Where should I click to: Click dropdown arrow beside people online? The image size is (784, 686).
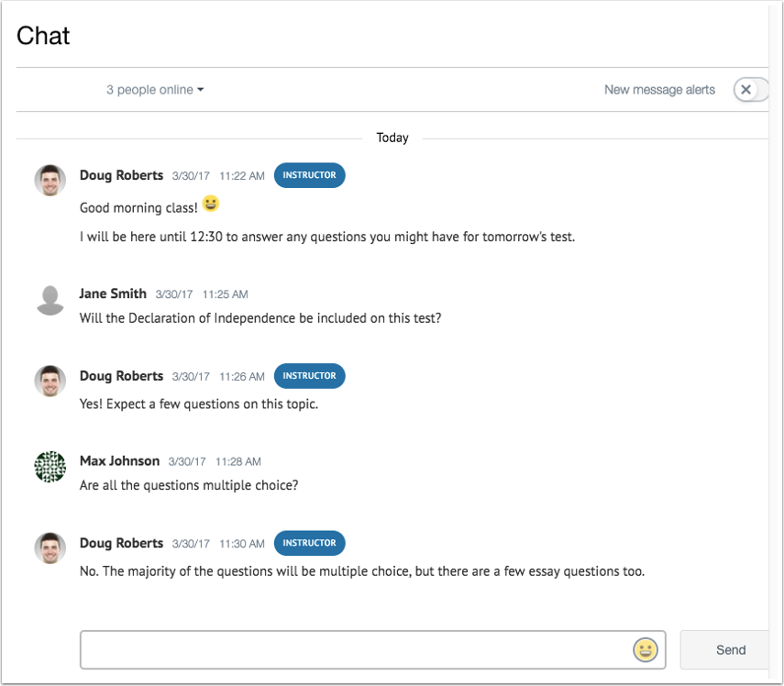[x=201, y=90]
